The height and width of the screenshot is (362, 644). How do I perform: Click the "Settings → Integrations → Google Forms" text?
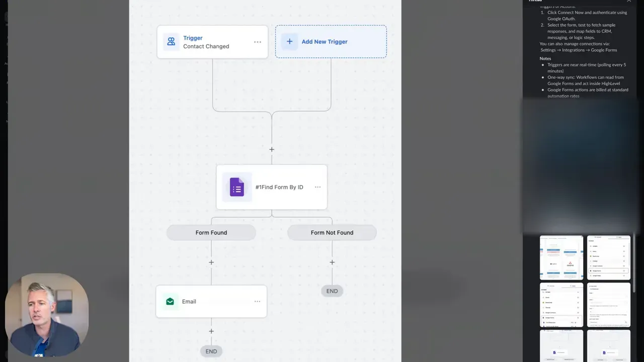point(579,50)
